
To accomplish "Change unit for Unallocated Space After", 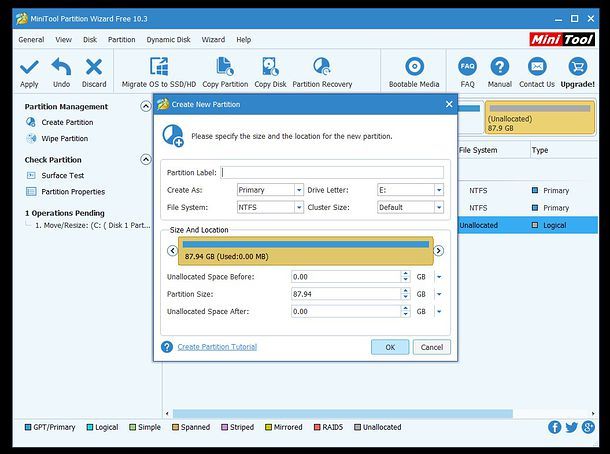I will pyautogui.click(x=439, y=312).
